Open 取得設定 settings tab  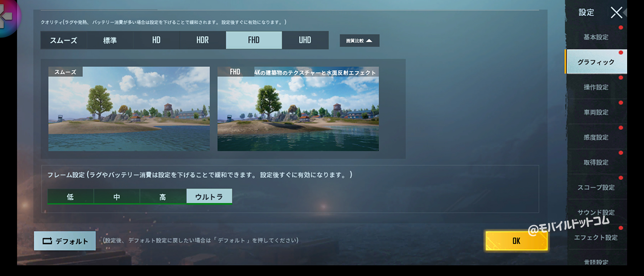(x=596, y=163)
